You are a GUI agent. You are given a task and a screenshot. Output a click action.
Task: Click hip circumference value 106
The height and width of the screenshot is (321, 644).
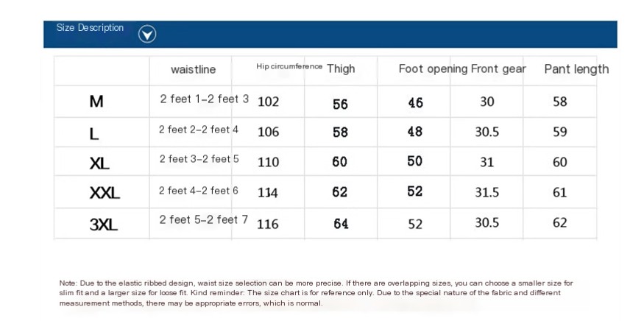pyautogui.click(x=268, y=132)
